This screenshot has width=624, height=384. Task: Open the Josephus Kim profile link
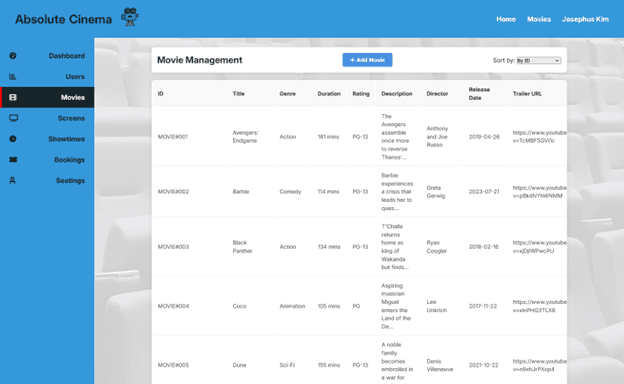tap(585, 19)
